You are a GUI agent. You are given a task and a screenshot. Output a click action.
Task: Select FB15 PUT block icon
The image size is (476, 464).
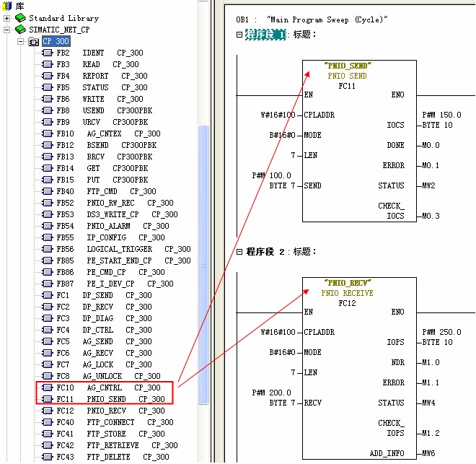point(48,180)
